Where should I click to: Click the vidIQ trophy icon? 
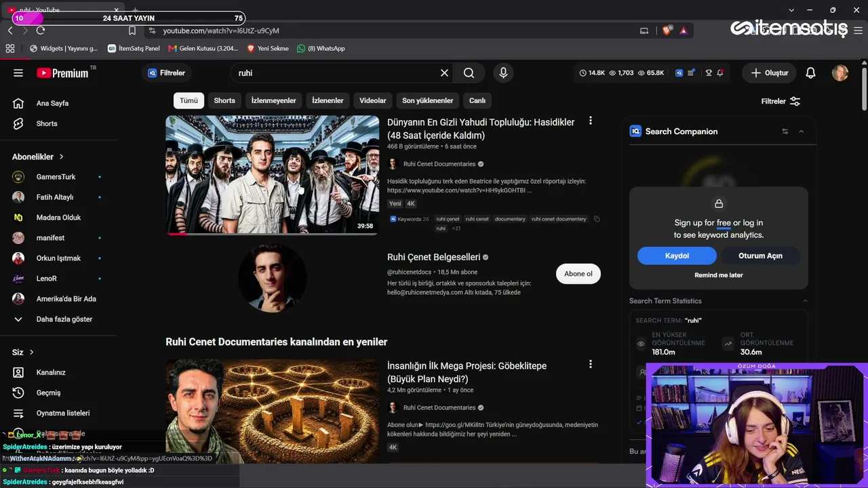(x=709, y=73)
